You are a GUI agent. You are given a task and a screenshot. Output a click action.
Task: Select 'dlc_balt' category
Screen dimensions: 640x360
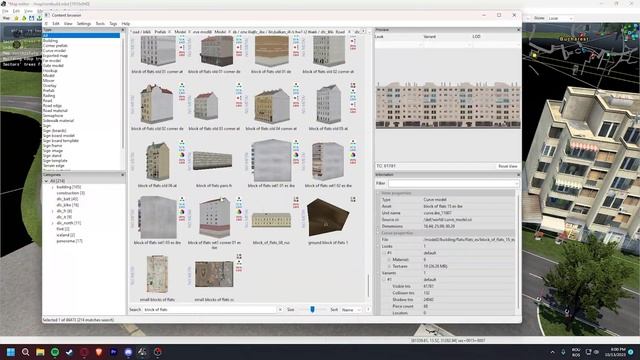click(x=67, y=199)
